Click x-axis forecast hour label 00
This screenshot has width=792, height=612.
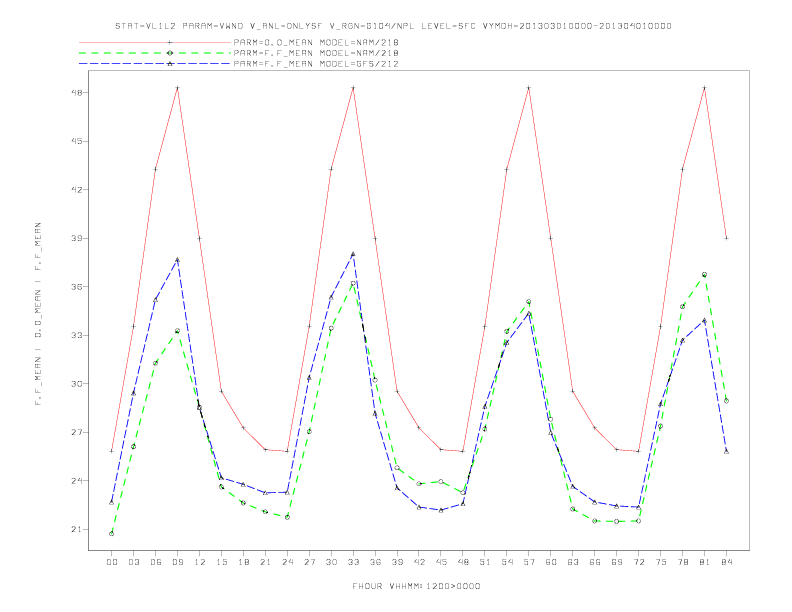112,562
